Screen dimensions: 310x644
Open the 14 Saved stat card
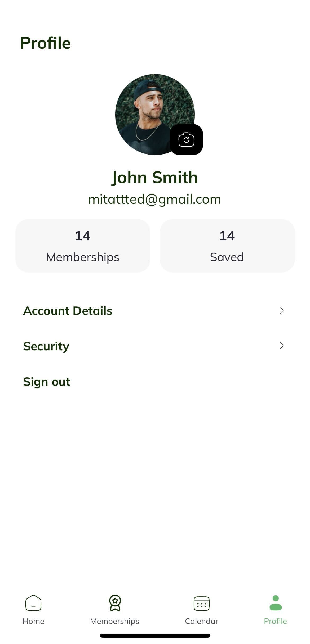click(227, 246)
